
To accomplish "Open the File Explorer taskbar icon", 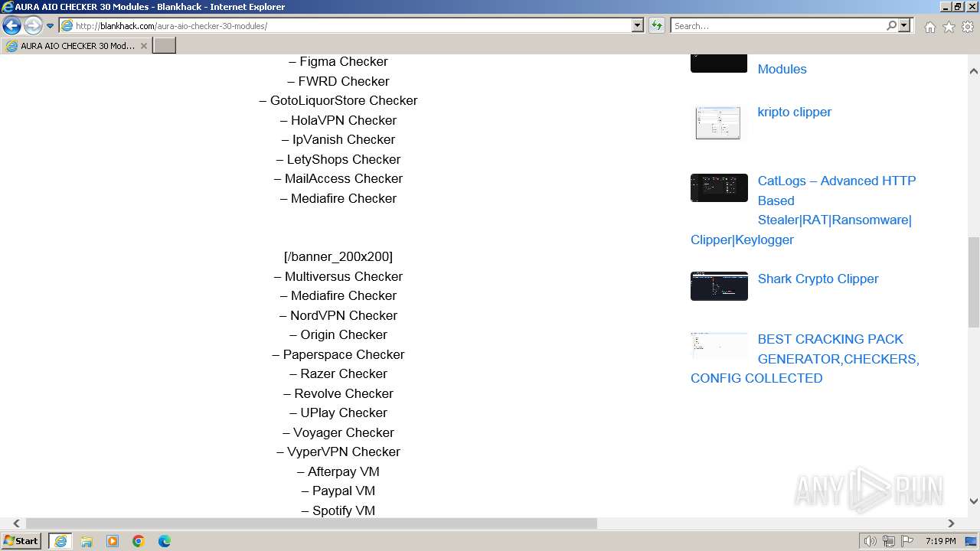I will click(x=87, y=541).
